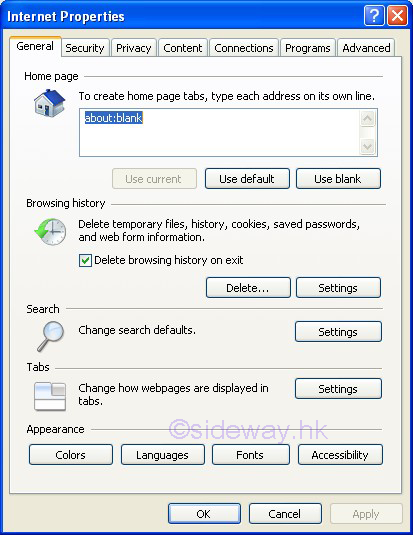Open the Tabs Settings button
Viewport: 413px width, 535px height.
[338, 388]
